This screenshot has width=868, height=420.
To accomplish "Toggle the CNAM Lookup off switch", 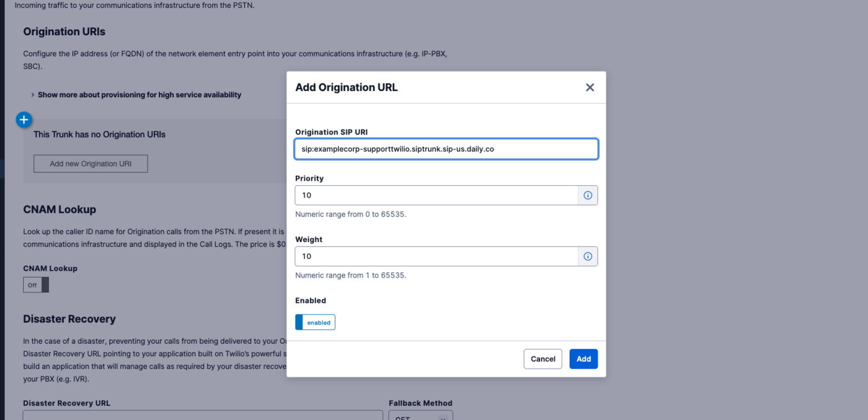I will coord(36,285).
